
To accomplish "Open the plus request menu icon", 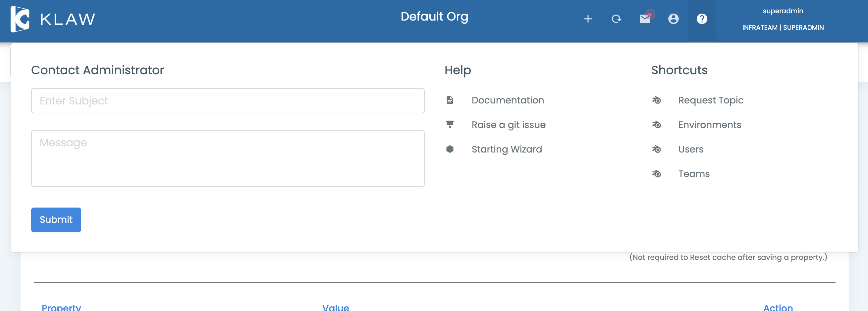I will coord(588,19).
